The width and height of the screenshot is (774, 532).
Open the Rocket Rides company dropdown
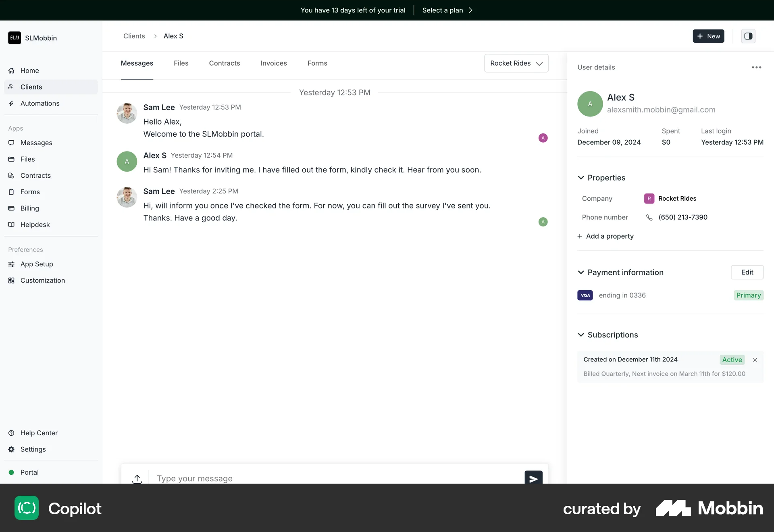tap(516, 63)
